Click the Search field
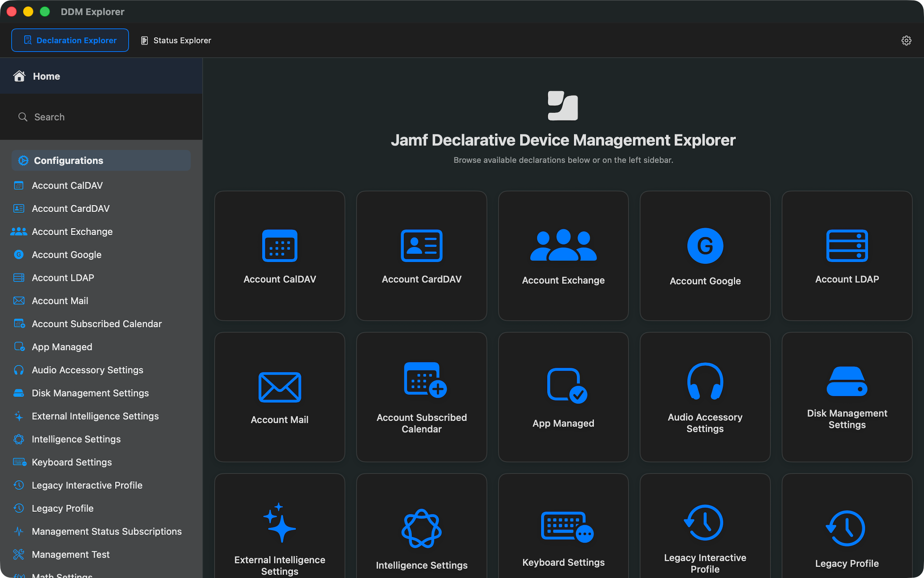This screenshot has height=578, width=924. tap(101, 117)
